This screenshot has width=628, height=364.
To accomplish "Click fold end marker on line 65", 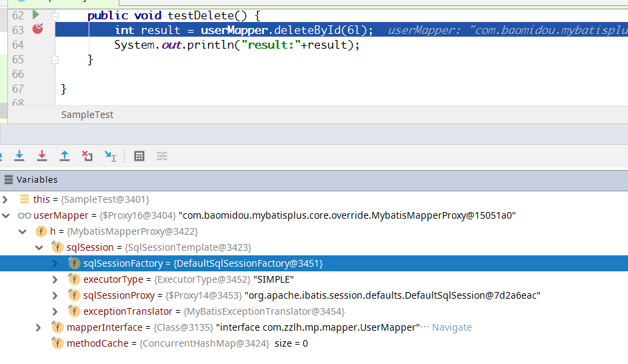I will (x=55, y=59).
